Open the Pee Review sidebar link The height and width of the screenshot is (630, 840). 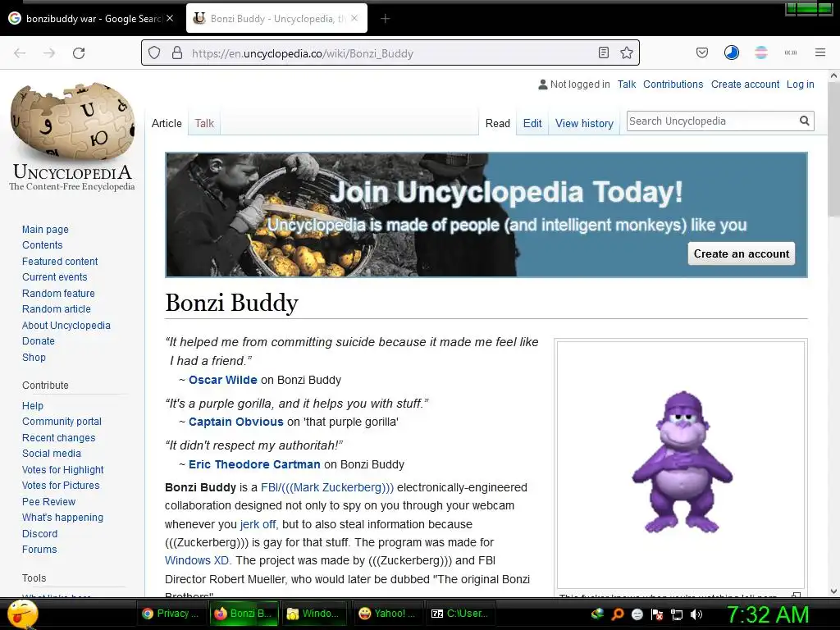pyautogui.click(x=48, y=501)
